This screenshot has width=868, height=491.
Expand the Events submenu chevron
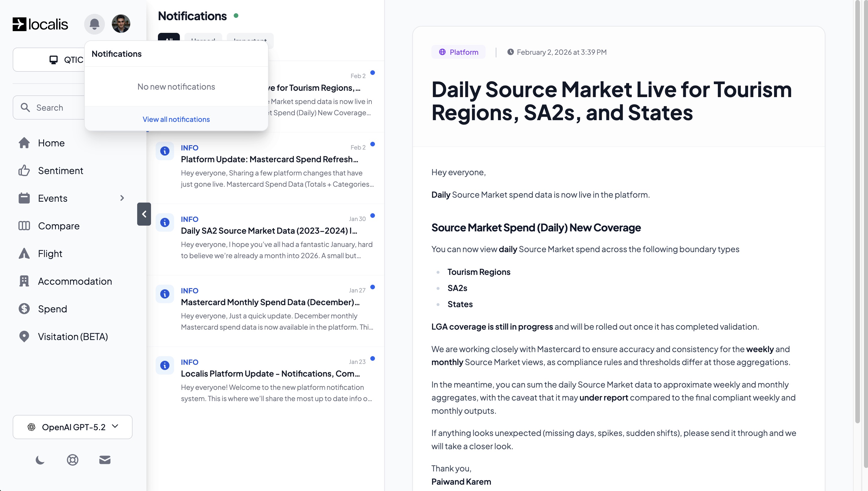pos(122,198)
